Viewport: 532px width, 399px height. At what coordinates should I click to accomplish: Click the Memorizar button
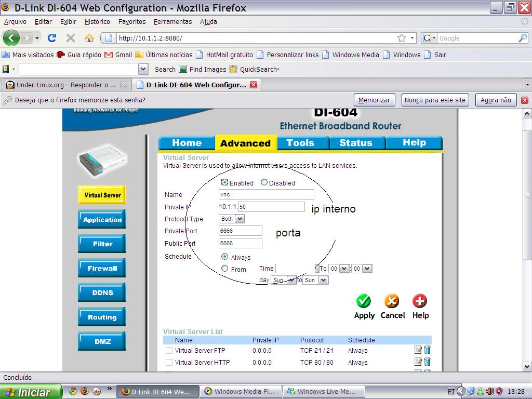tap(374, 100)
